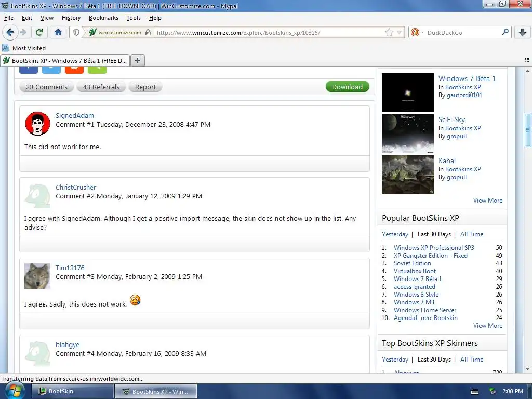Select Yesterday under Popular BootSkins XP
The width and height of the screenshot is (532, 399).
[395, 234]
